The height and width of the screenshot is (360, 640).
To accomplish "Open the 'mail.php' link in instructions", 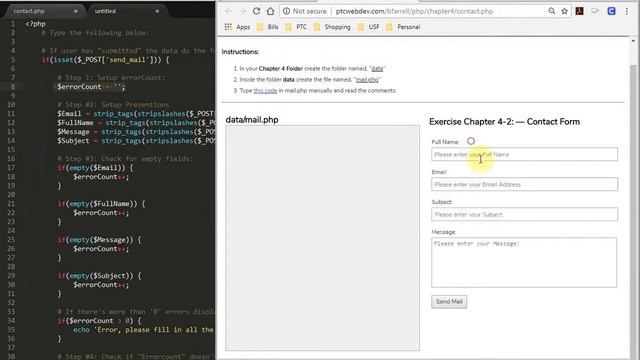I will (x=367, y=80).
